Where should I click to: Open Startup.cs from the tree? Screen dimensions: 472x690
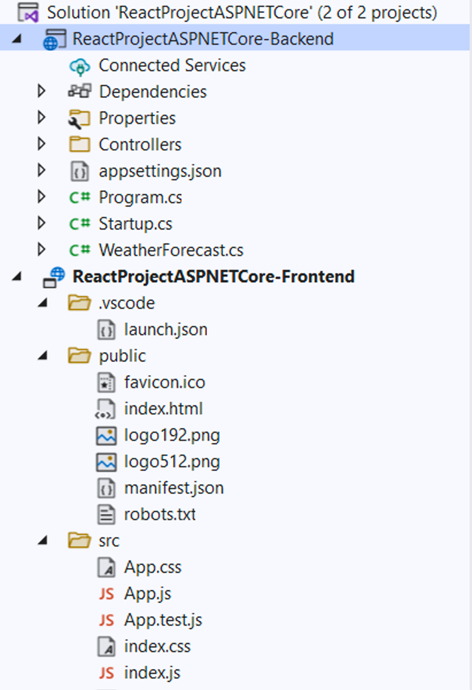(135, 224)
